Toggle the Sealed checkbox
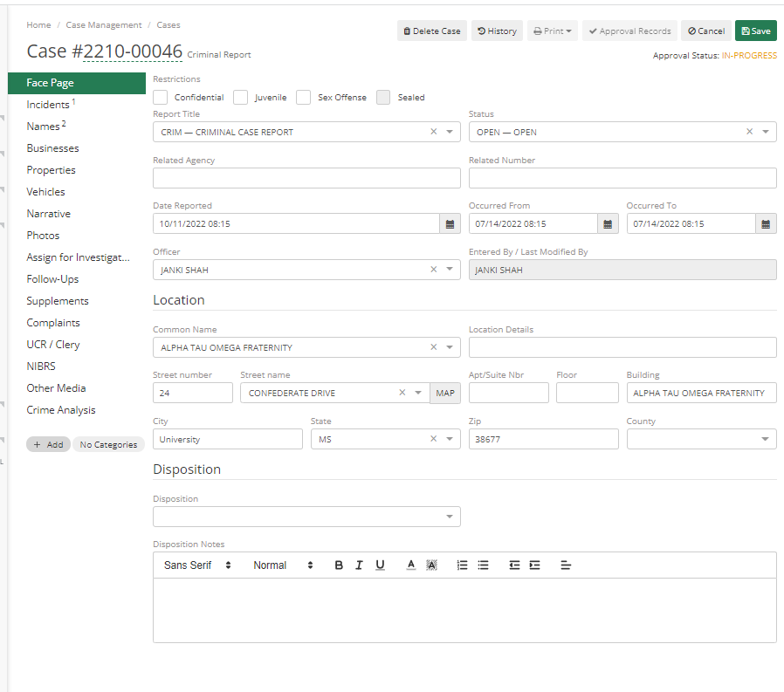This screenshot has height=692, width=784. [x=382, y=97]
